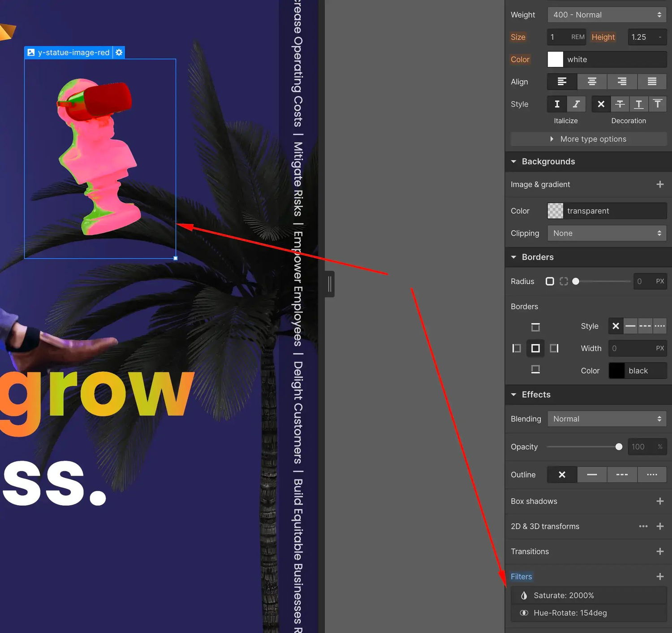This screenshot has width=672, height=633.
Task: Choose dashed border style
Action: pos(645,326)
